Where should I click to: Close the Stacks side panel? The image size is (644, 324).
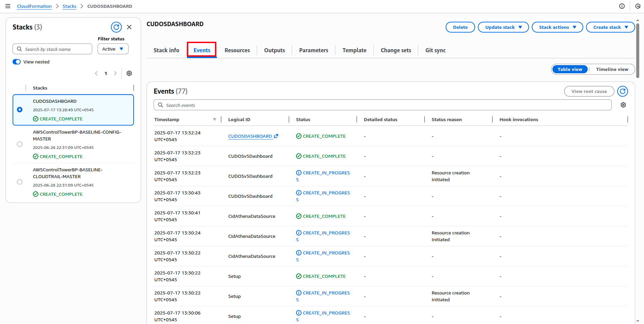tap(129, 27)
